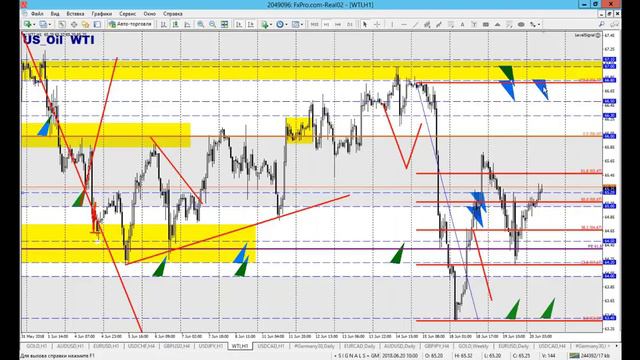The width and height of the screenshot is (640, 360).
Task: Switch chart to bar chart
Action: coord(164,24)
